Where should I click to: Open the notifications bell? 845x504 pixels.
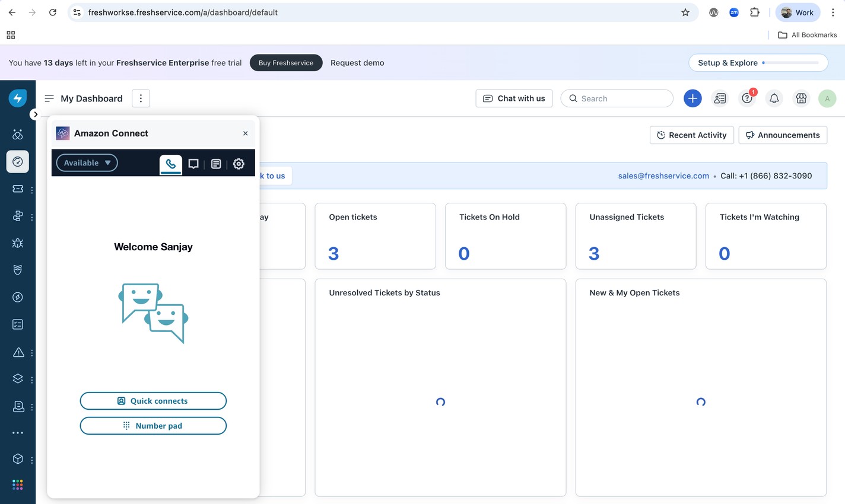[x=774, y=98]
